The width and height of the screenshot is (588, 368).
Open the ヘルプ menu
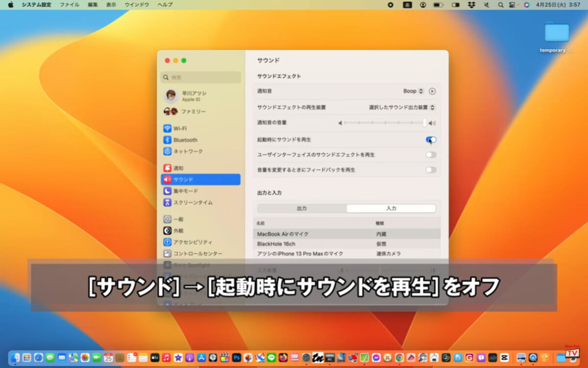(165, 5)
